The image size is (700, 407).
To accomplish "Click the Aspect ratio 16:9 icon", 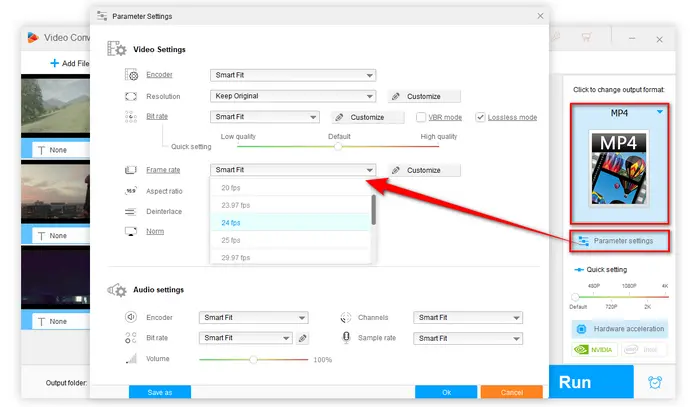I will (131, 191).
